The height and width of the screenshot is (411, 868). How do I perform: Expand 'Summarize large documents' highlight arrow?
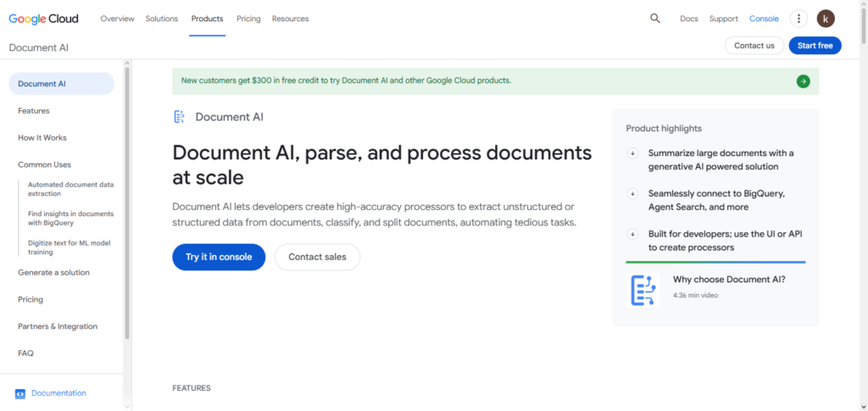click(632, 153)
